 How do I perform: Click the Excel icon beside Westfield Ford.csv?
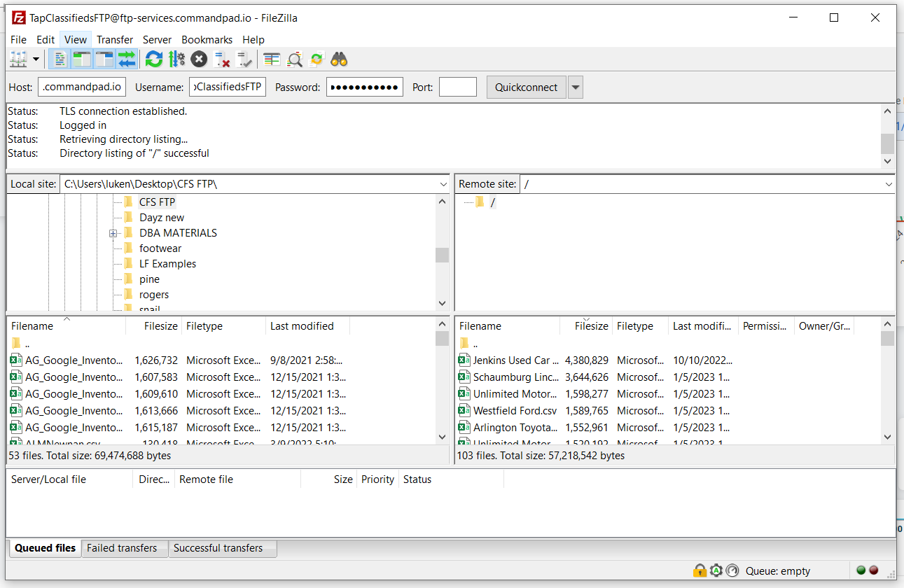click(x=464, y=411)
